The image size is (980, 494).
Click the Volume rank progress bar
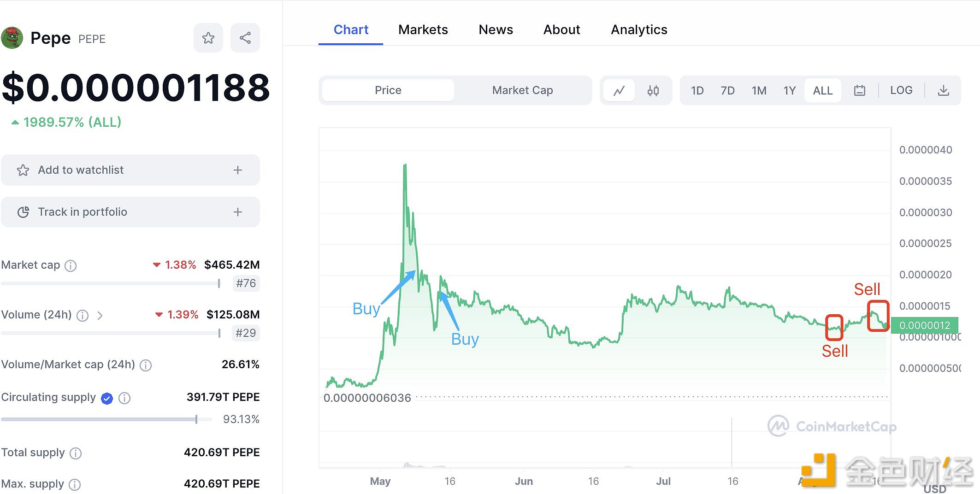coord(111,333)
